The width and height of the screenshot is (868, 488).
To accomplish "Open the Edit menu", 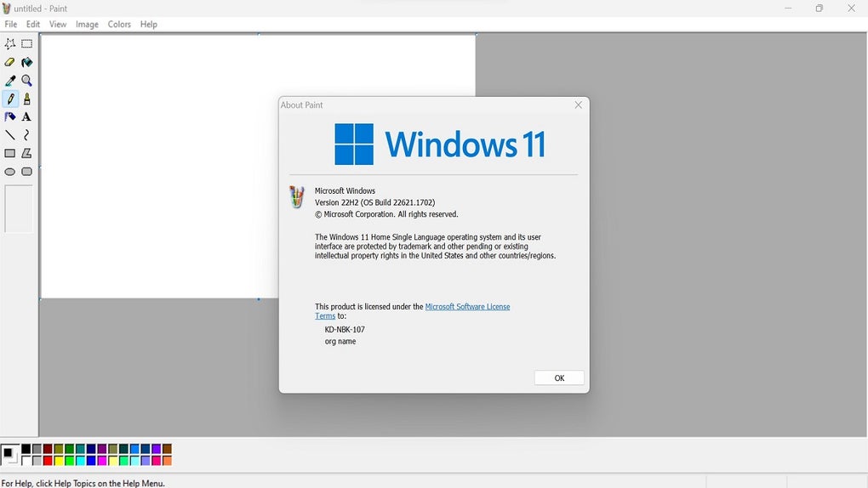I will pos(33,25).
